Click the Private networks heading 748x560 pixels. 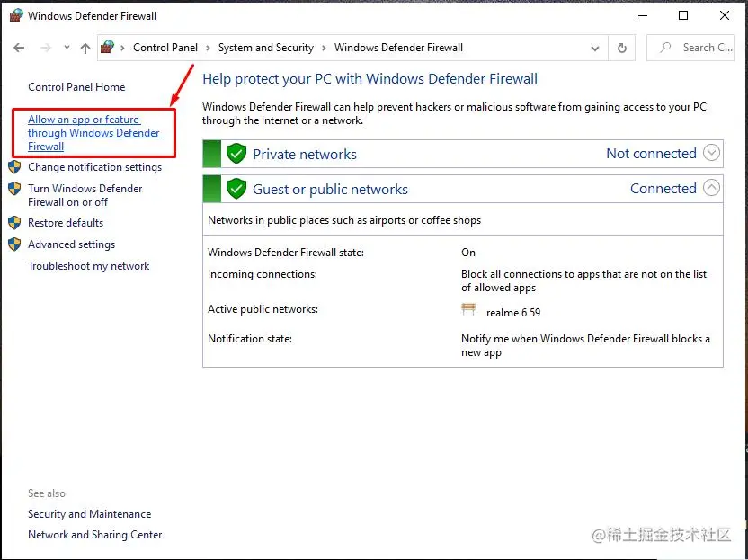[305, 154]
